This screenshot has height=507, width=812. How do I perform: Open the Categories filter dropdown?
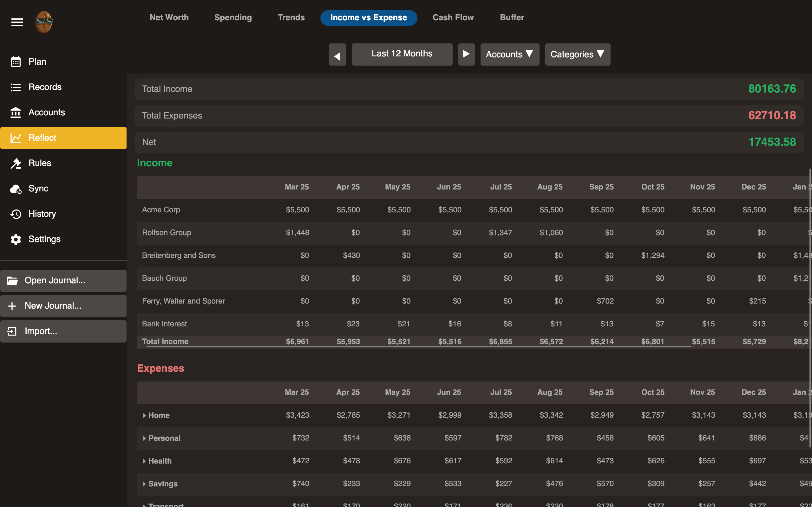pyautogui.click(x=577, y=54)
